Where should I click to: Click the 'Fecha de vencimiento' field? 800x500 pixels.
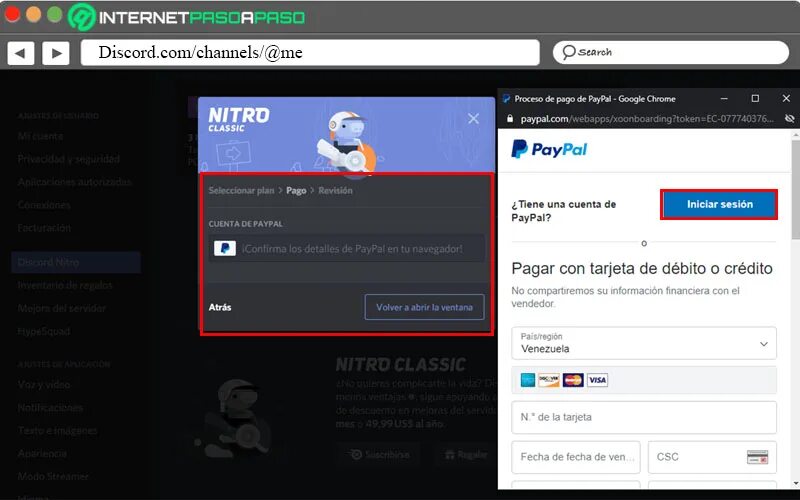tap(576, 457)
